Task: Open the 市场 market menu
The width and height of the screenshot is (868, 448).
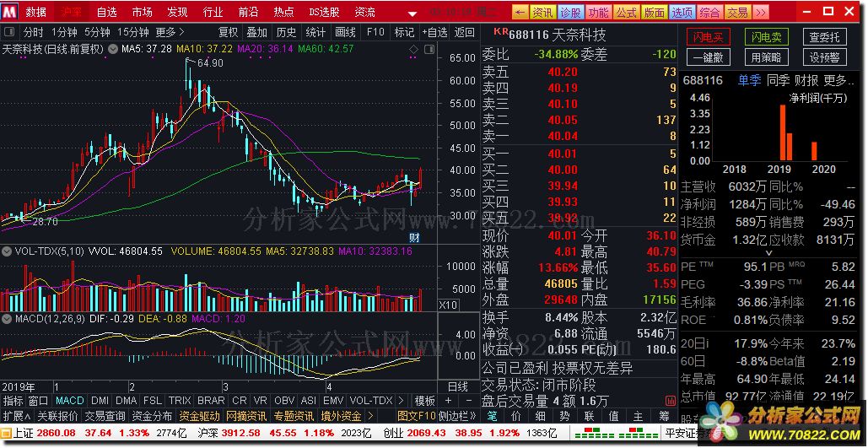Action: point(143,12)
